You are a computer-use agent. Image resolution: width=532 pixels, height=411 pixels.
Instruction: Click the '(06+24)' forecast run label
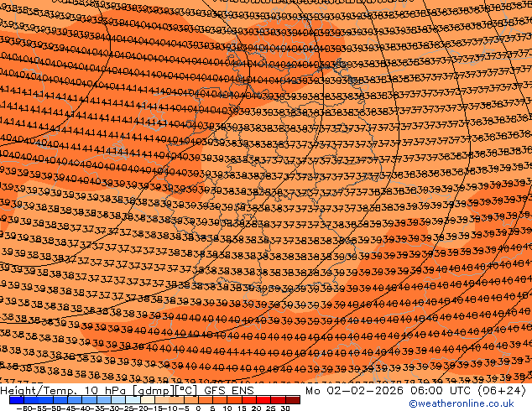[x=502, y=391]
